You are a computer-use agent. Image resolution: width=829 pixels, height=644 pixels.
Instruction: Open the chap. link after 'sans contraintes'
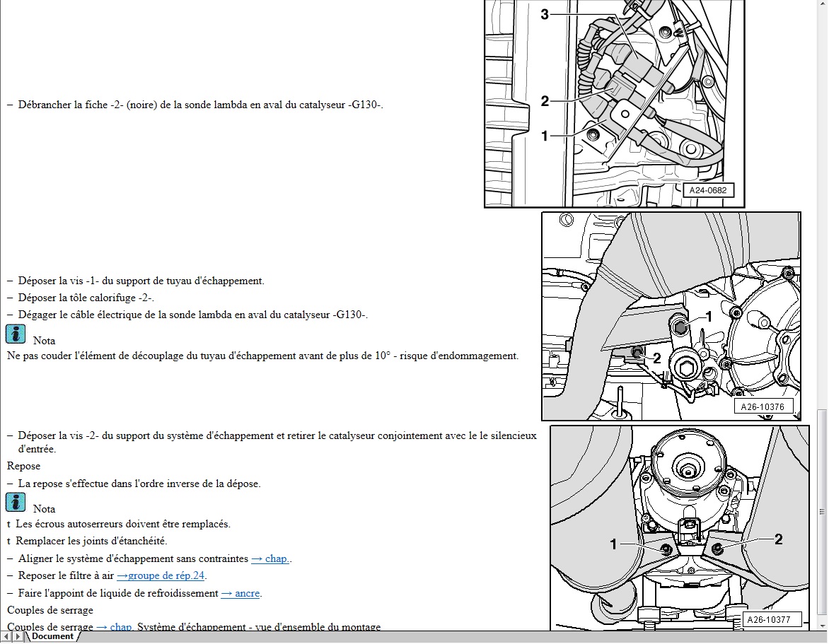[270, 558]
